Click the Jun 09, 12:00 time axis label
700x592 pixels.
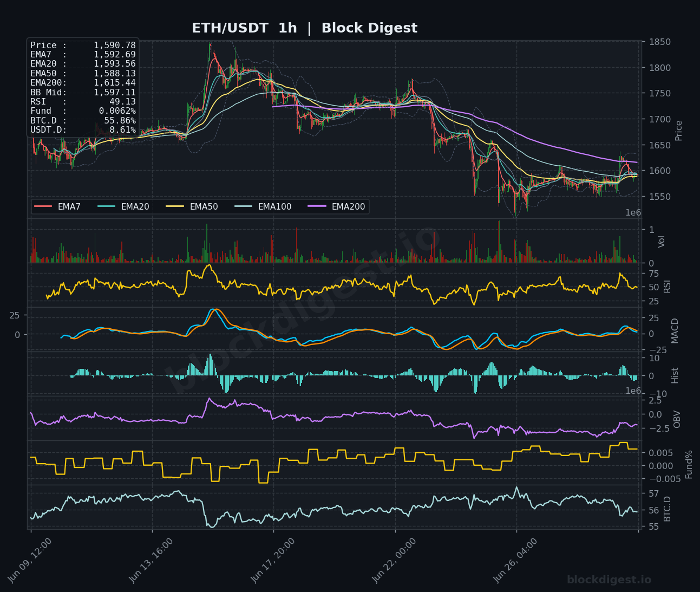30,560
